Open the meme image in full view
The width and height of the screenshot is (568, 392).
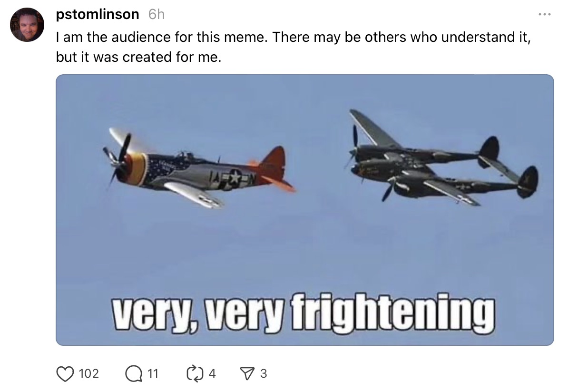[304, 210]
